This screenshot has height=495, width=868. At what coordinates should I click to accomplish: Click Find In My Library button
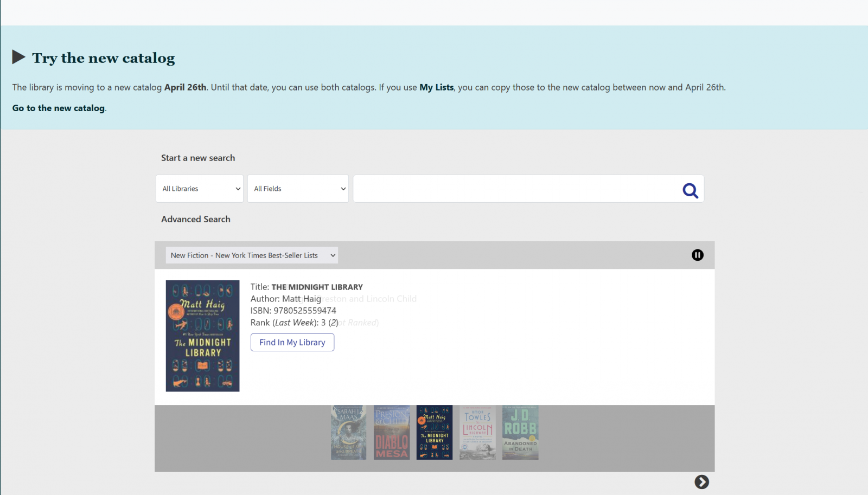click(x=292, y=342)
